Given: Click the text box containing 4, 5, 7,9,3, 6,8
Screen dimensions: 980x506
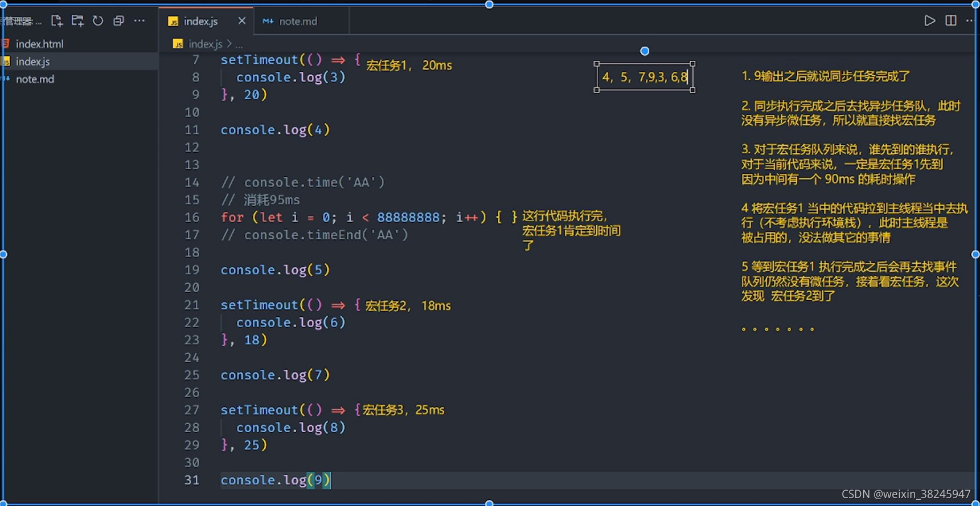Looking at the screenshot, I should (x=645, y=77).
